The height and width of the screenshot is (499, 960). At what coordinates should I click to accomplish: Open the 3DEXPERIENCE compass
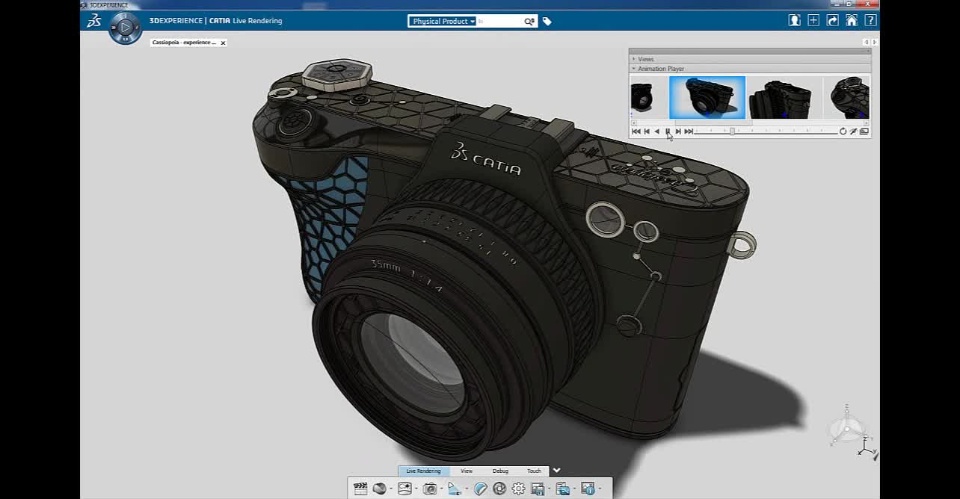click(125, 28)
